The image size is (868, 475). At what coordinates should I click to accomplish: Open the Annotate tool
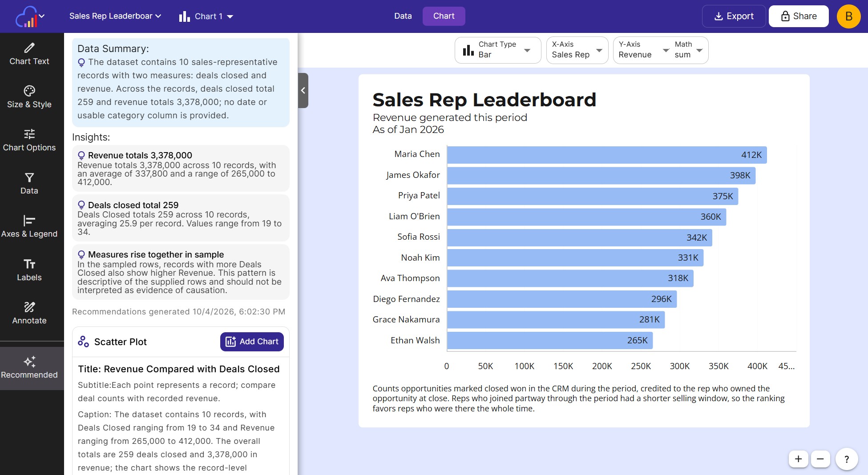29,314
